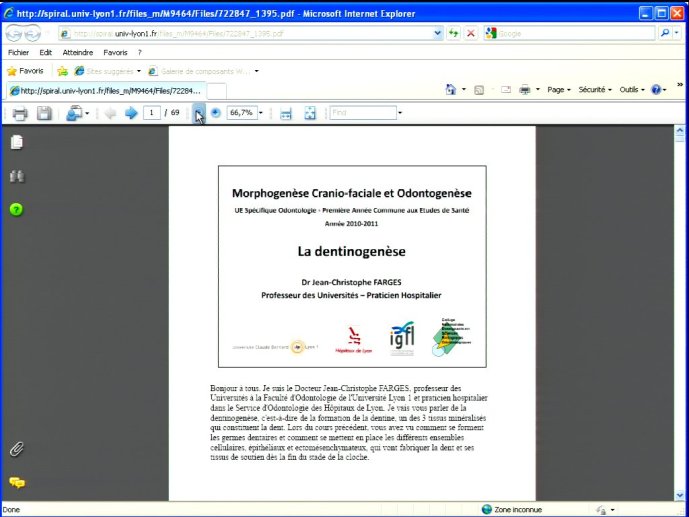
Task: Open the Page menu dropdown
Action: [x=558, y=90]
